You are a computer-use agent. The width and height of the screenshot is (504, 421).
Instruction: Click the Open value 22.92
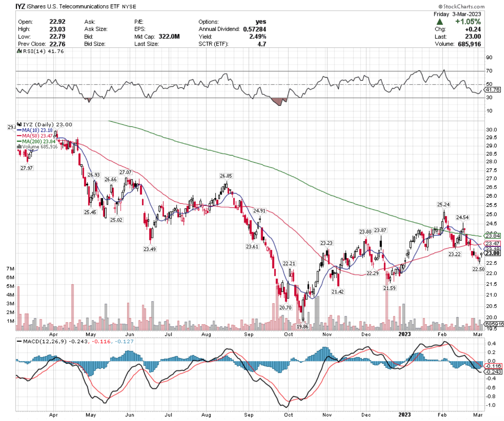pyautogui.click(x=57, y=22)
